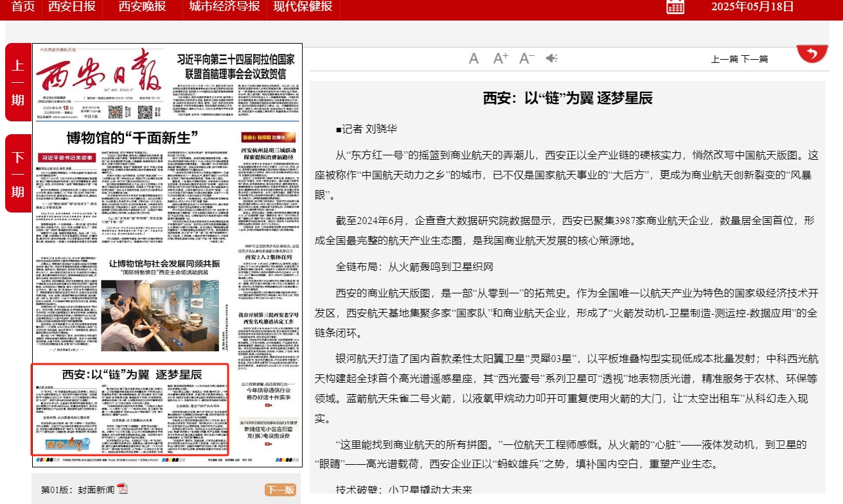The height and width of the screenshot is (504, 843).
Task: Select the highlighted 西安:以"链"为翼 article block
Action: [x=130, y=410]
